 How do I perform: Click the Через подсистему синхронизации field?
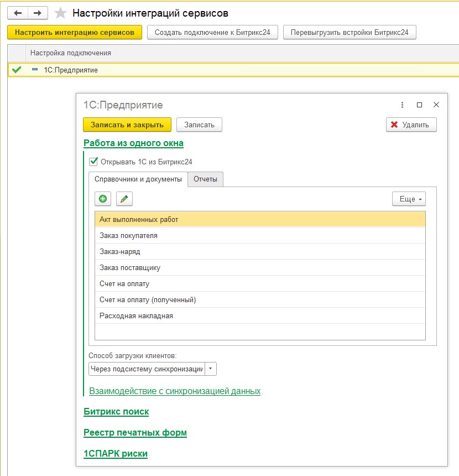[147, 369]
